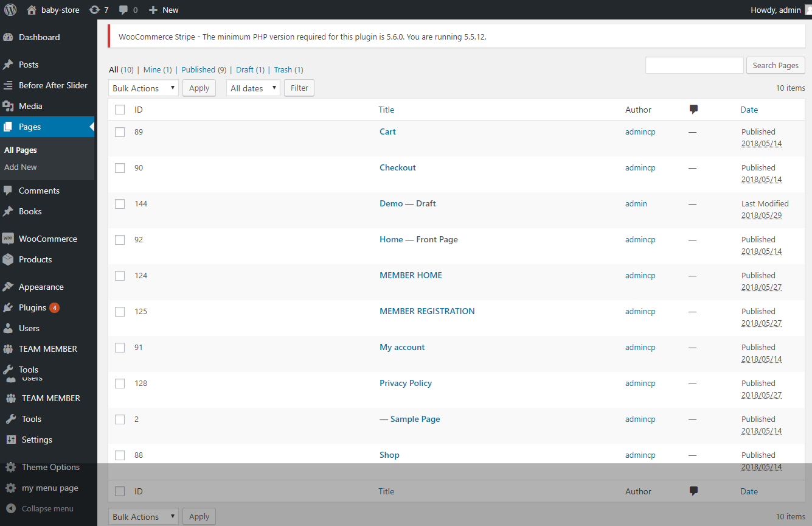Focus the search pages text field
This screenshot has width=812, height=526.
(x=695, y=65)
